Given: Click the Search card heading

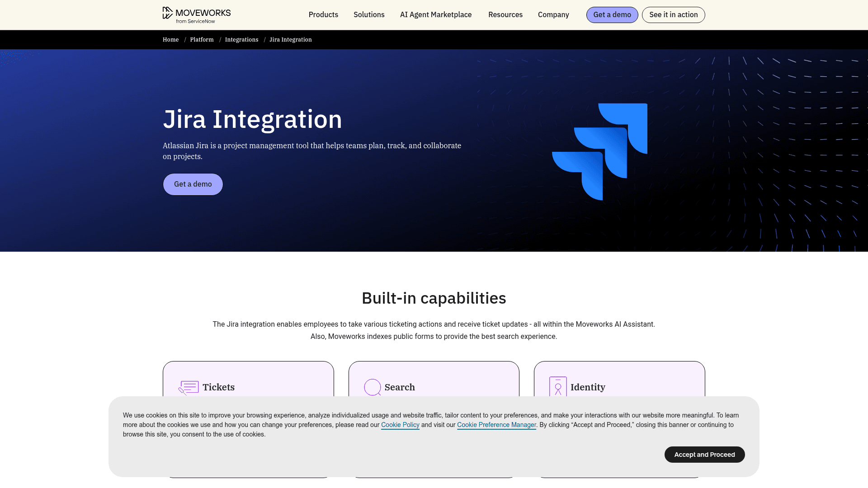Looking at the screenshot, I should pos(400,387).
